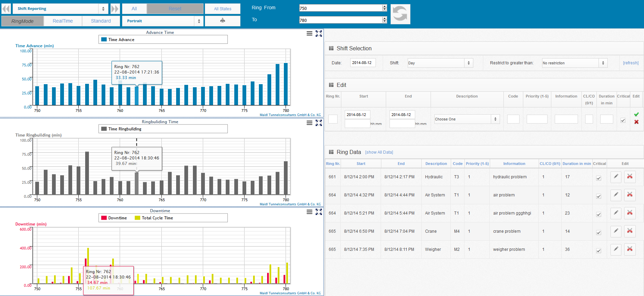Click the fast-forward double-arrow icon

tap(115, 9)
